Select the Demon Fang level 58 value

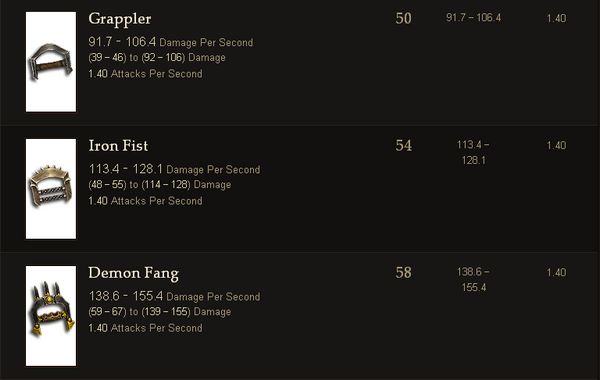tap(403, 272)
